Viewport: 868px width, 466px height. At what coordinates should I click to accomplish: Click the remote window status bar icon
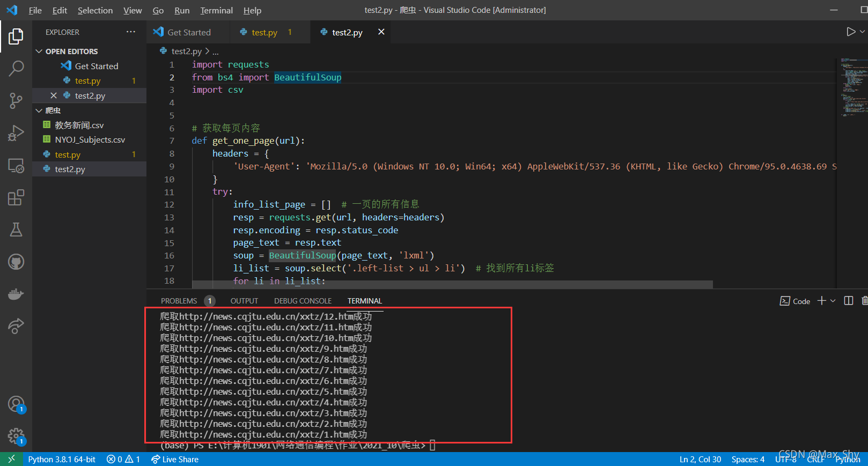(11, 459)
